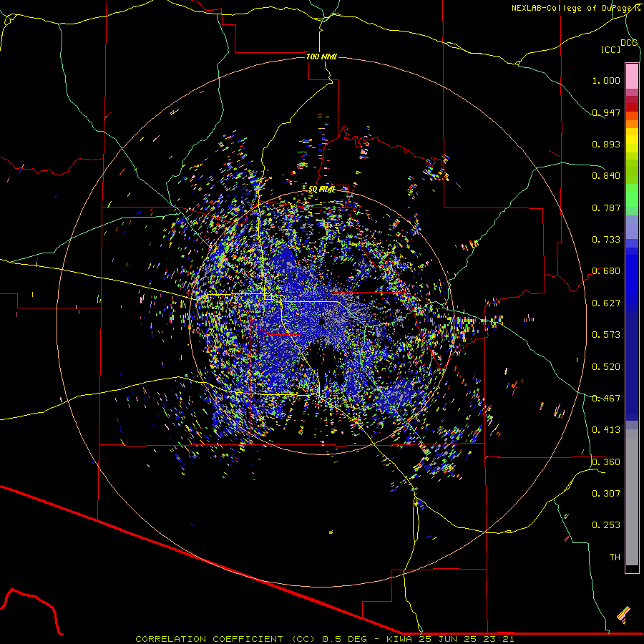Click the 0.947 legend value
Viewport: 644px width, 644px height.
[606, 112]
